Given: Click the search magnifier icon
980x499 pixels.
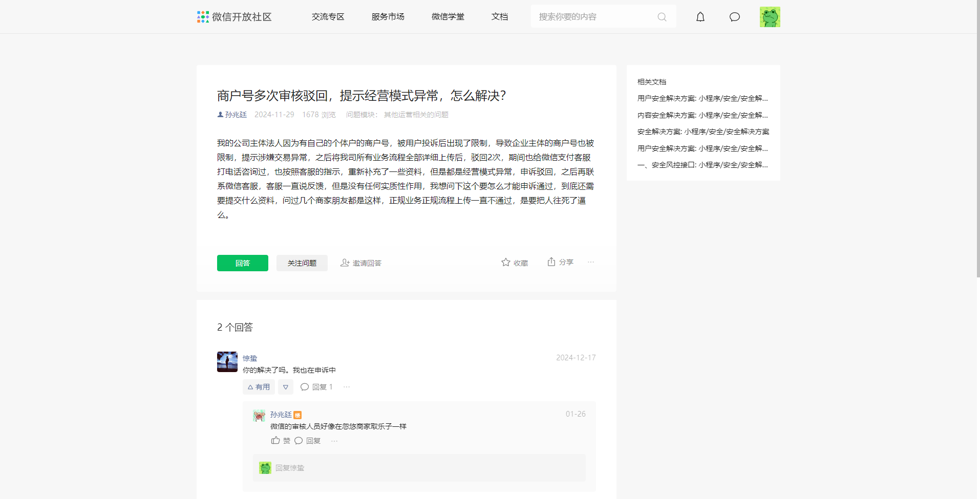Looking at the screenshot, I should click(x=662, y=17).
